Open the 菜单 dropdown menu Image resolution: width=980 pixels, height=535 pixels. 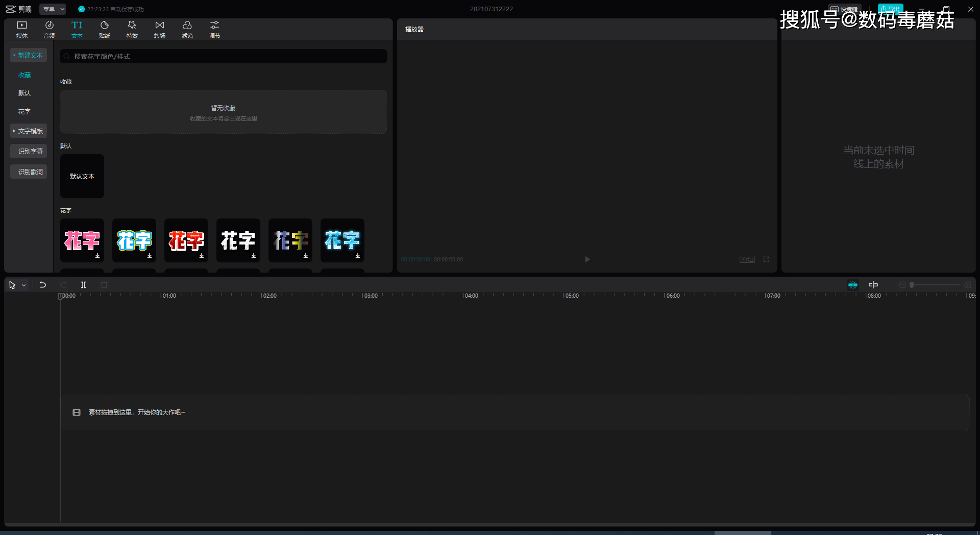pos(53,9)
